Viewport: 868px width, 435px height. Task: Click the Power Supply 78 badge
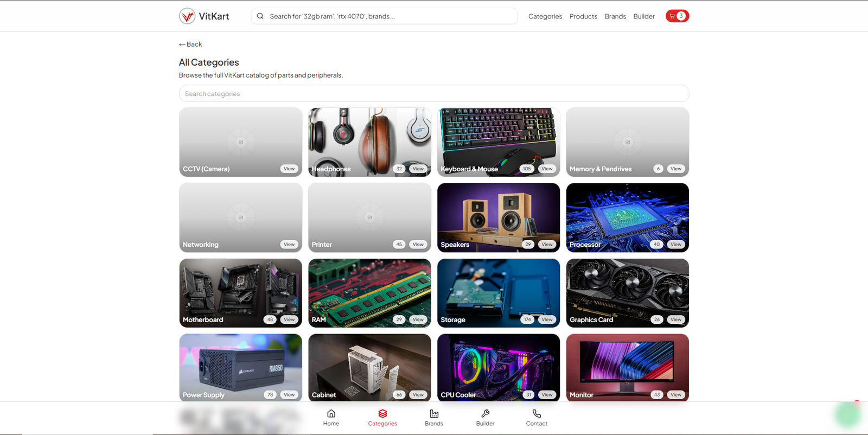(270, 395)
